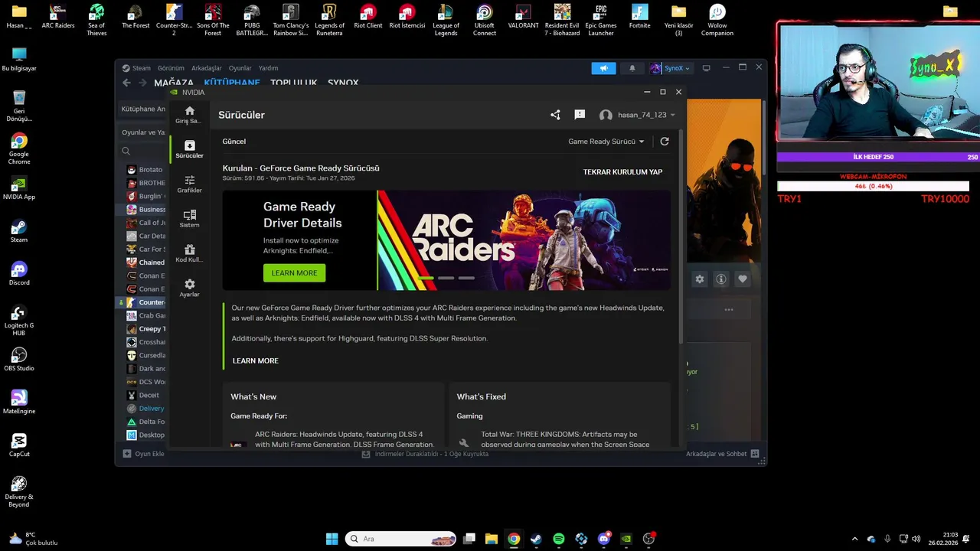This screenshot has width=980, height=551.
Task: Open the Grafikler graphics sidebar section
Action: click(x=189, y=184)
